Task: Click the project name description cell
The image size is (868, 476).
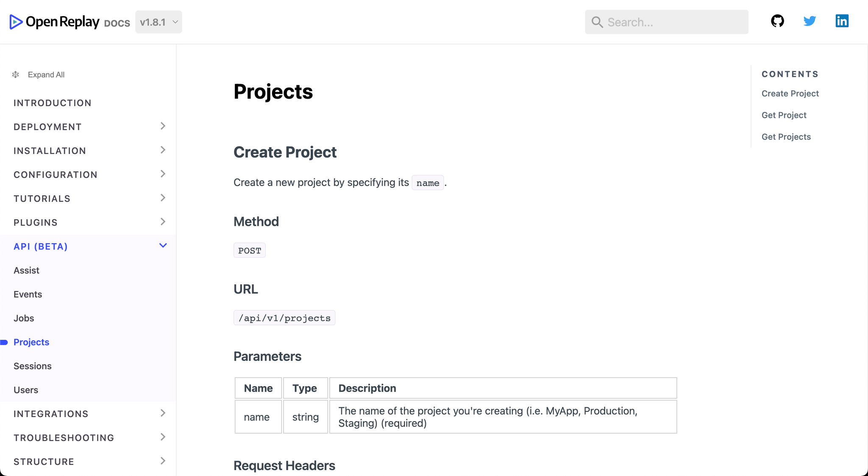Action: [x=503, y=417]
